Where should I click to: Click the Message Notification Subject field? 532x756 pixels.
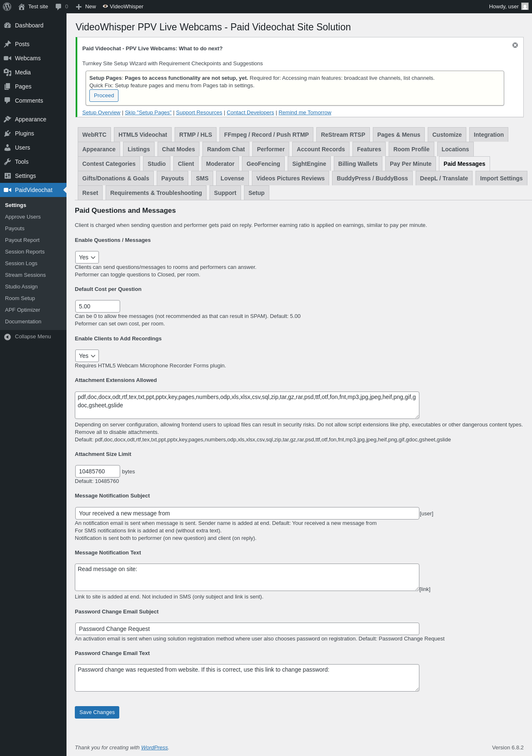(247, 513)
